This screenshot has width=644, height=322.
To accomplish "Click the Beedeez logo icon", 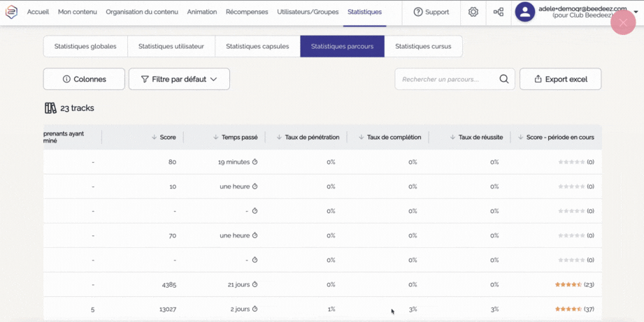I will point(11,12).
